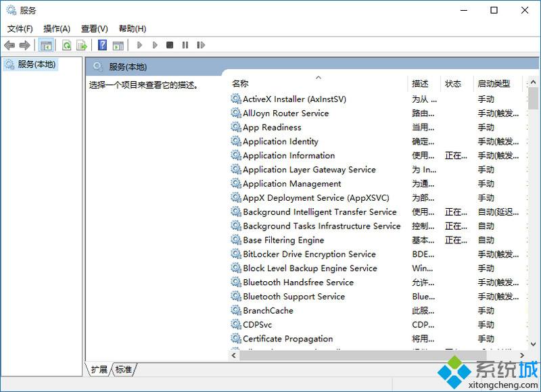This screenshot has width=541, height=392.
Task: Click the Back arrow toolbar icon
Action: (x=9, y=45)
